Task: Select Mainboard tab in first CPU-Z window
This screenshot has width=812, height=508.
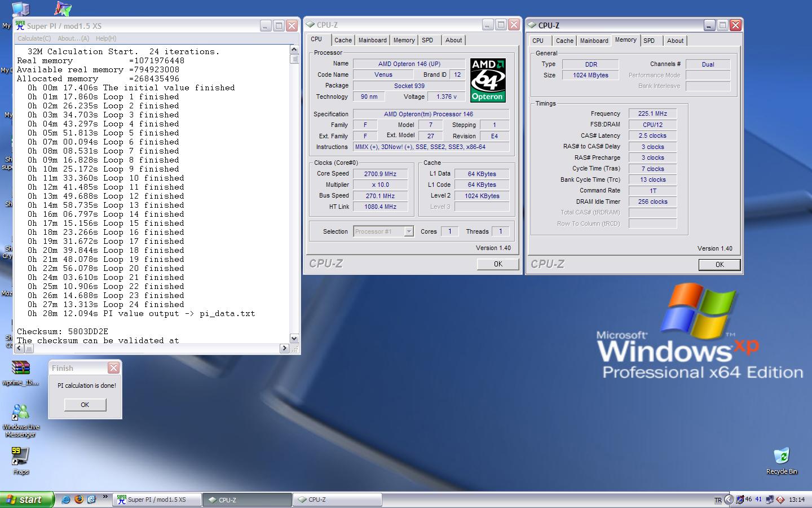Action: 373,40
